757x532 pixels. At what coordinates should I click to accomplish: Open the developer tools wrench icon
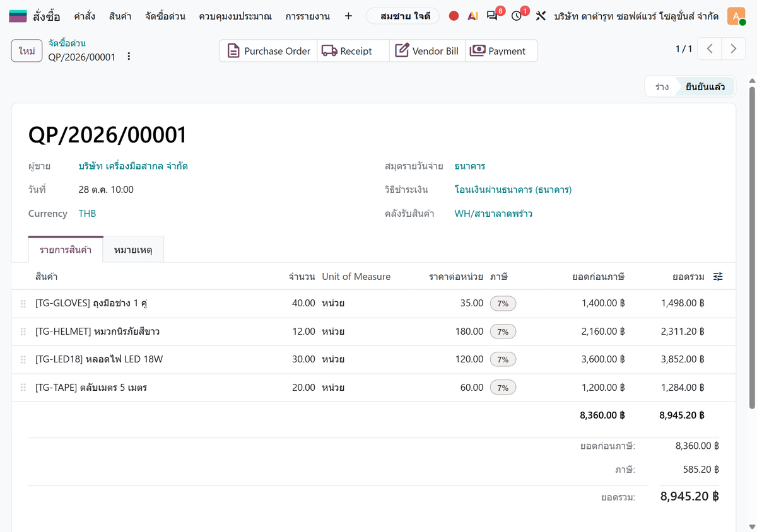pos(541,16)
